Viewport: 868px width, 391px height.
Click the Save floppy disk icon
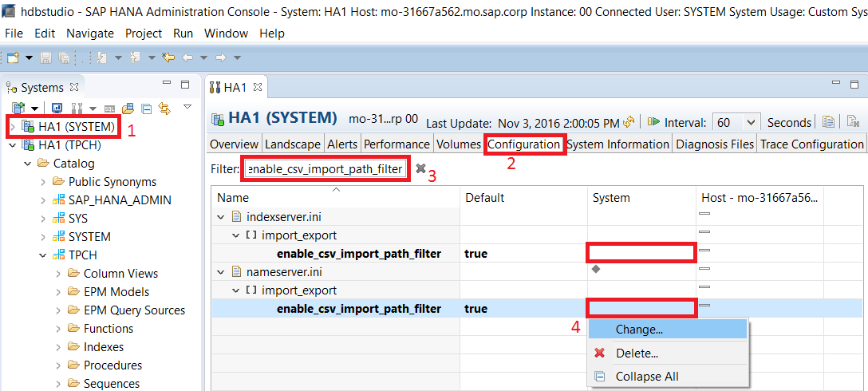point(45,57)
